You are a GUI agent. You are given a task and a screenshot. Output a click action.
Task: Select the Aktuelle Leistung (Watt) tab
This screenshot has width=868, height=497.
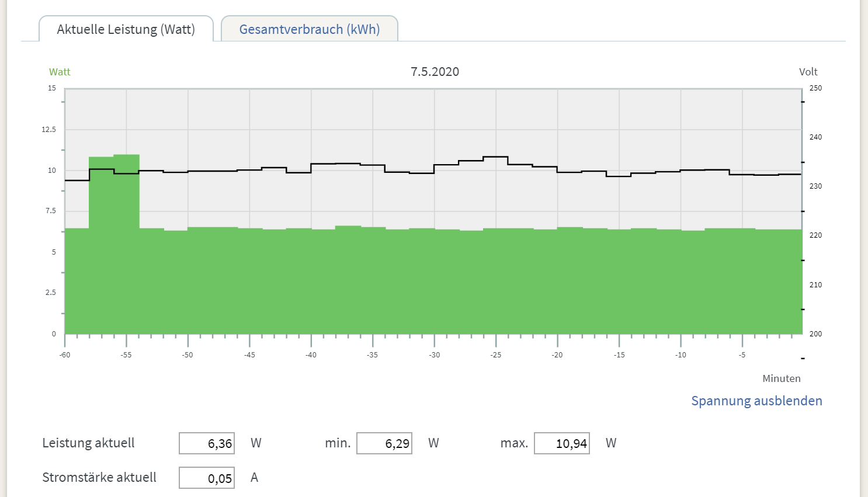coord(126,29)
